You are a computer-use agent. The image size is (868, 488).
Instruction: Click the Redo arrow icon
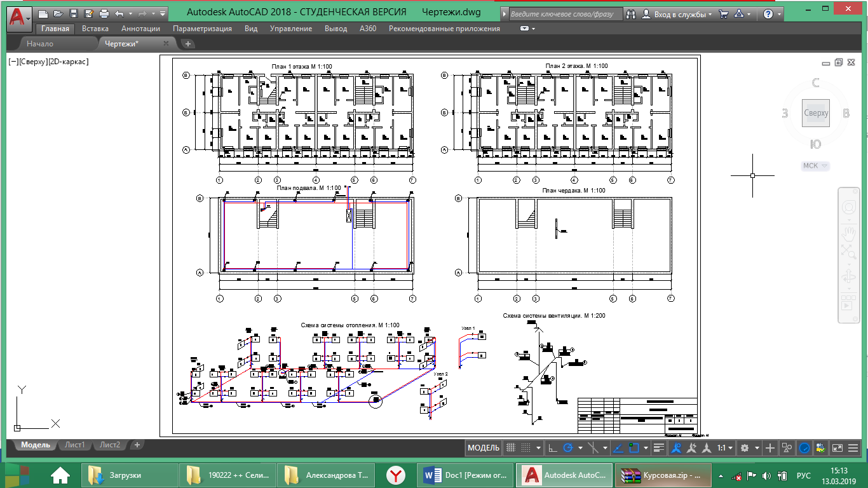[142, 13]
